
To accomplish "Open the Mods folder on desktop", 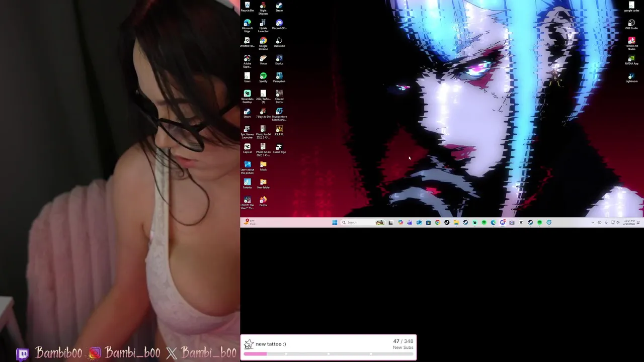I will [x=263, y=166].
